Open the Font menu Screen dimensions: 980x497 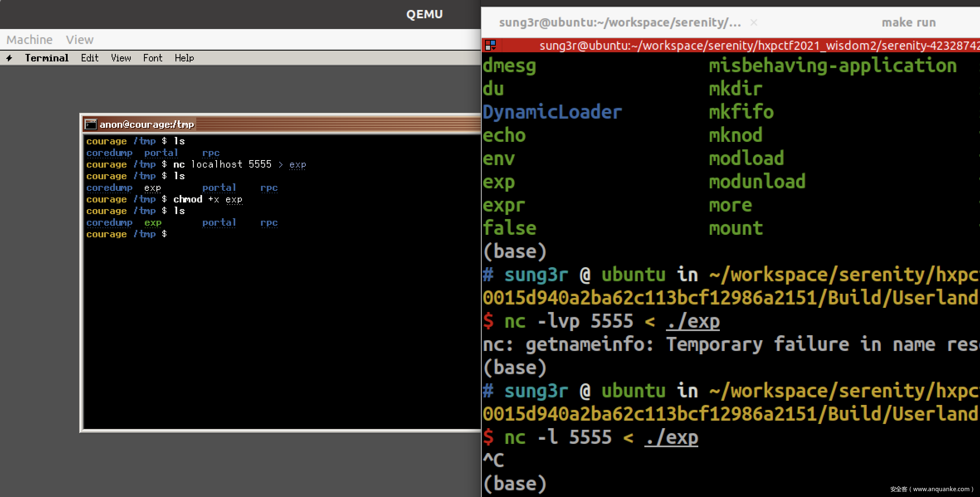153,58
